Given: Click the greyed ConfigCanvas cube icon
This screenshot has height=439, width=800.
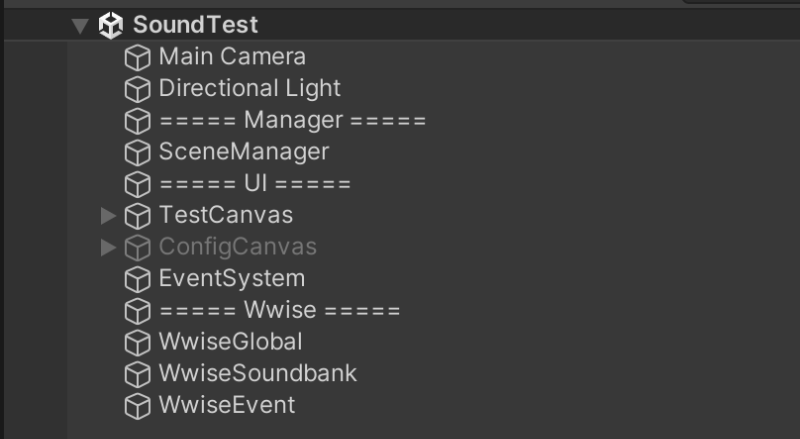Looking at the screenshot, I should pos(136,248).
